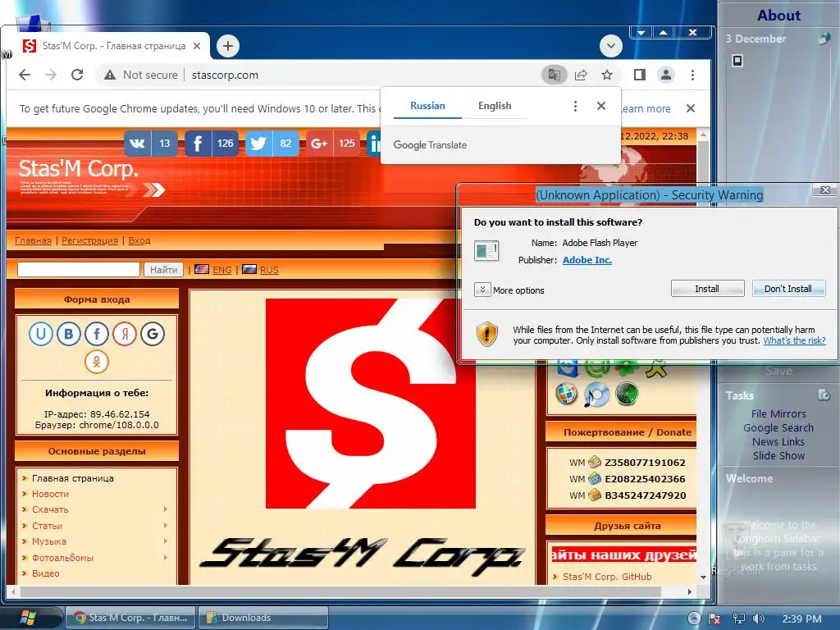
Task: Go back with the browser back arrow
Action: point(25,75)
